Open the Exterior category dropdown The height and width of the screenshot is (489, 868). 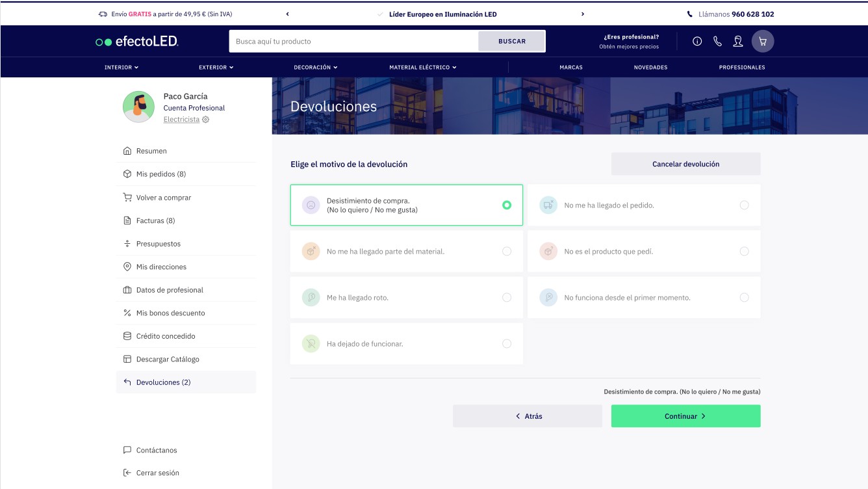click(216, 68)
